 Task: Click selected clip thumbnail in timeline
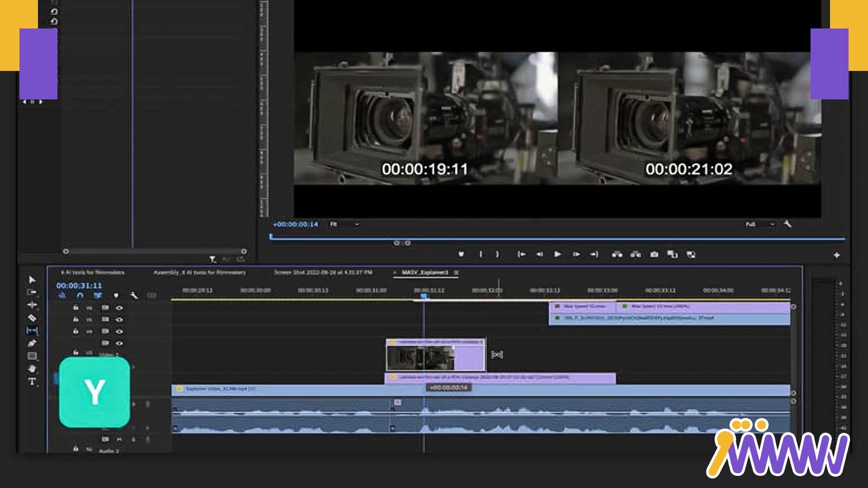(x=420, y=358)
